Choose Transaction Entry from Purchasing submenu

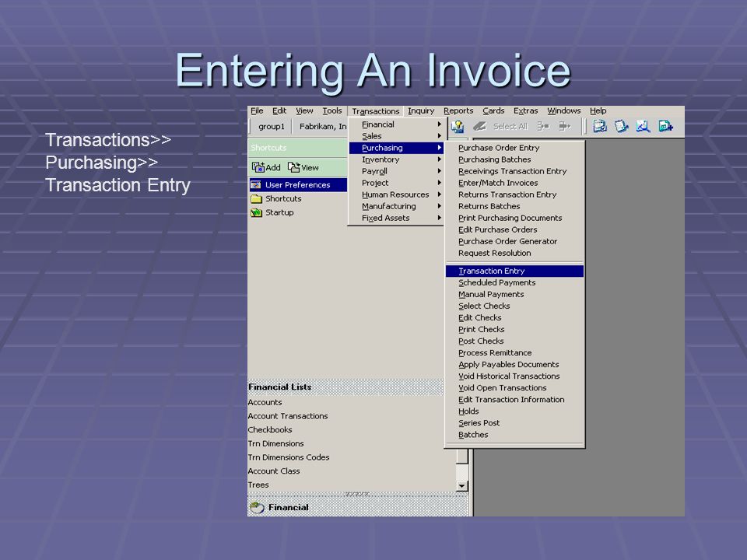point(514,271)
